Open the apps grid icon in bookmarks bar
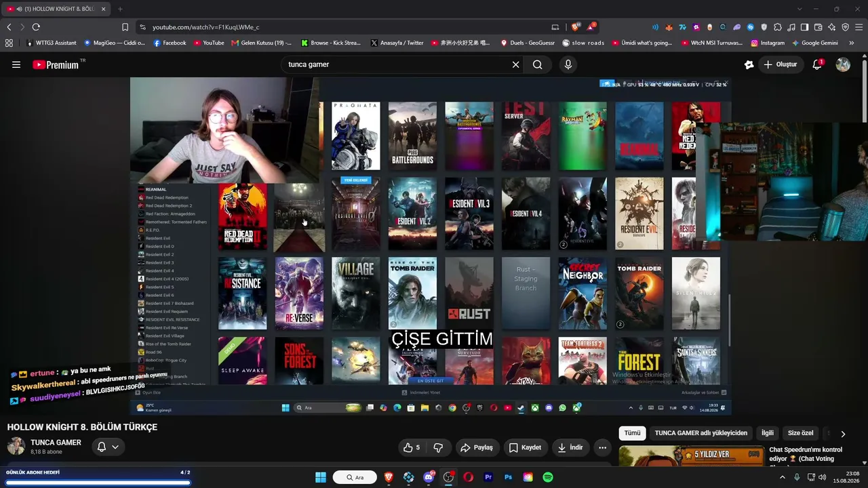This screenshot has height=488, width=868. pos(9,43)
